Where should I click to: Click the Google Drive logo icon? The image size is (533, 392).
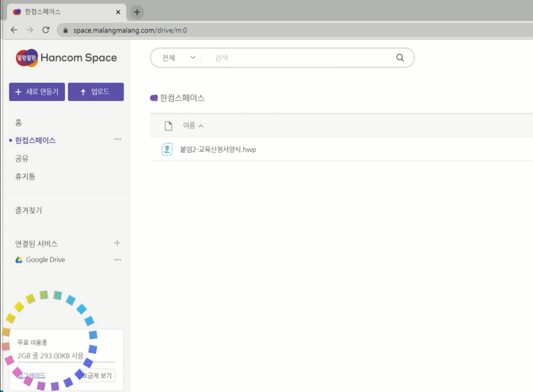click(19, 260)
